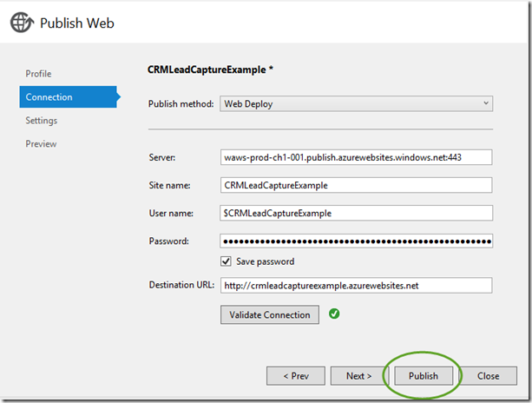
Task: Toggle the Save password checkbox
Action: [226, 261]
